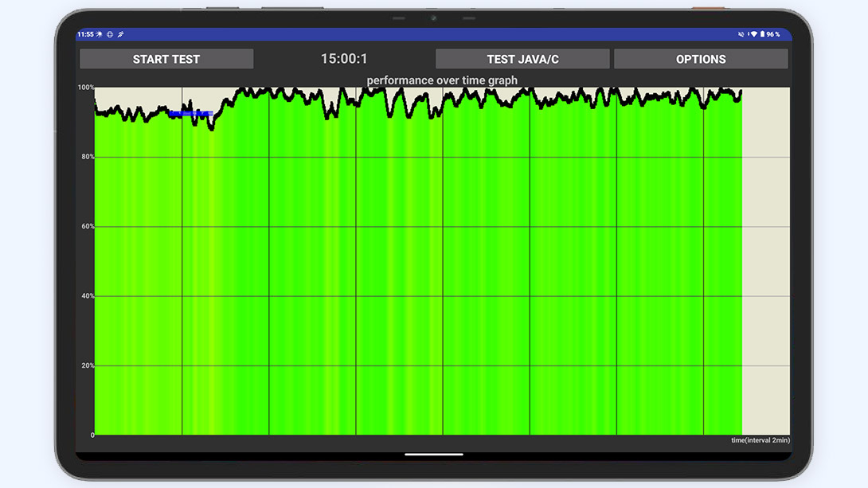Tap the 'performance over time graph' title
868x488 pixels.
(442, 80)
